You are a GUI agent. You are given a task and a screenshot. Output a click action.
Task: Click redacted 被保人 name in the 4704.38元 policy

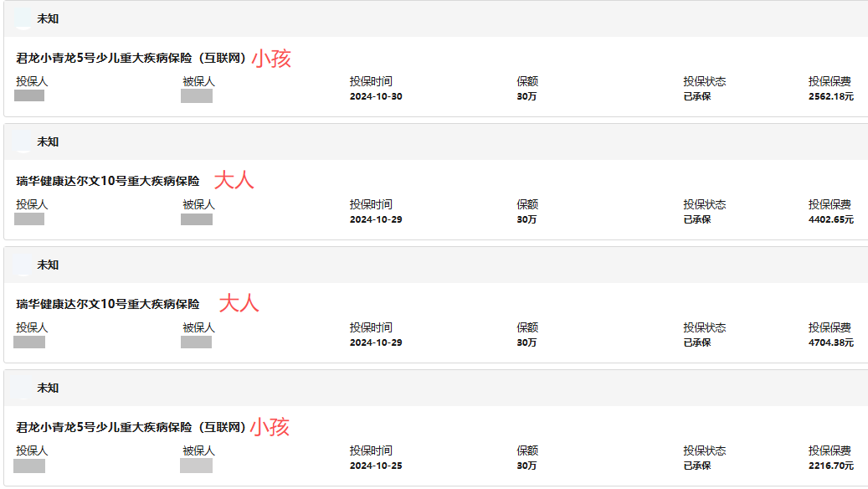click(197, 342)
